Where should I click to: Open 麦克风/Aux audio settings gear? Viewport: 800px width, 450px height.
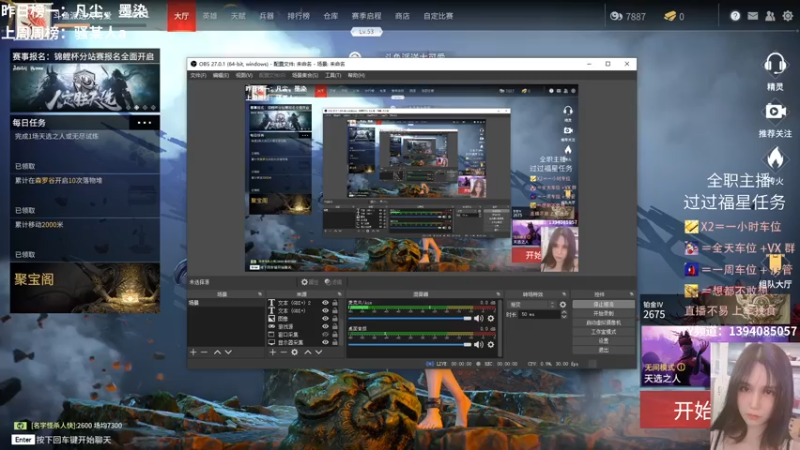click(491, 318)
